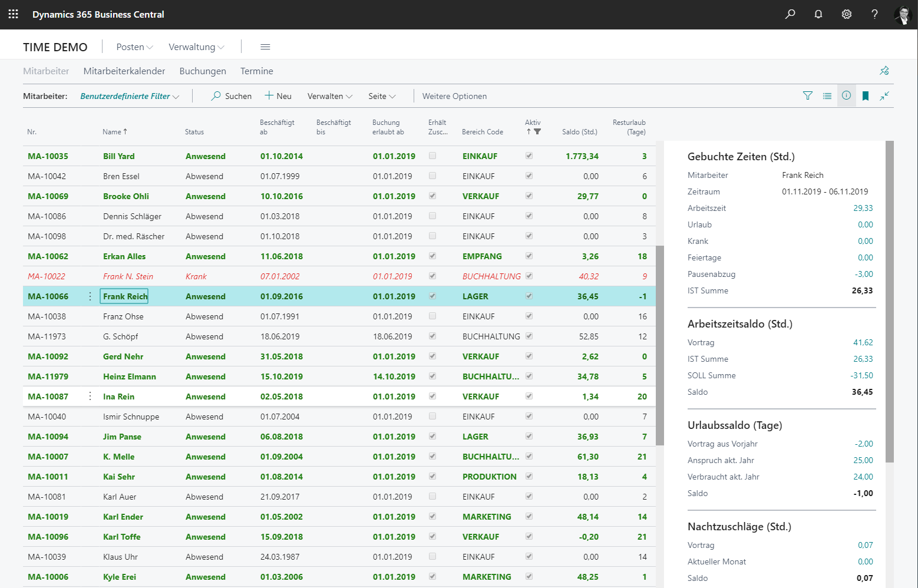Open Anspruch akt. Jahr value 25,00
918x588 pixels.
(863, 460)
